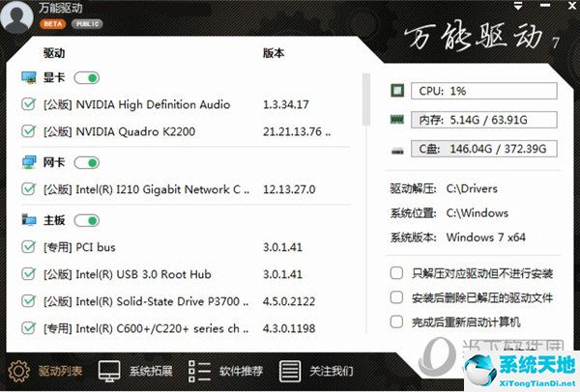Uncheck Intel I210 Gigabit Network driver
The height and width of the screenshot is (392, 580).
28,189
